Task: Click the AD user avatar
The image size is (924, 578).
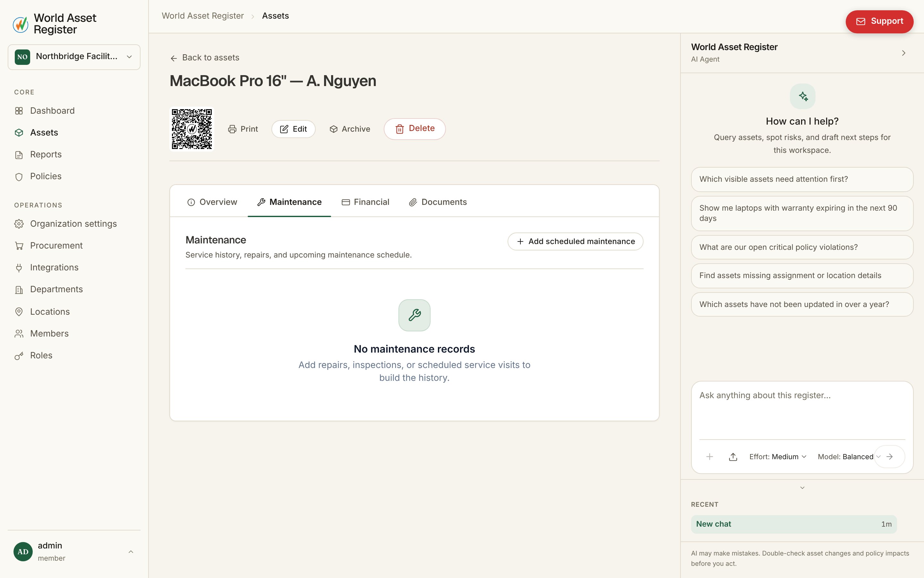Action: [x=23, y=552]
